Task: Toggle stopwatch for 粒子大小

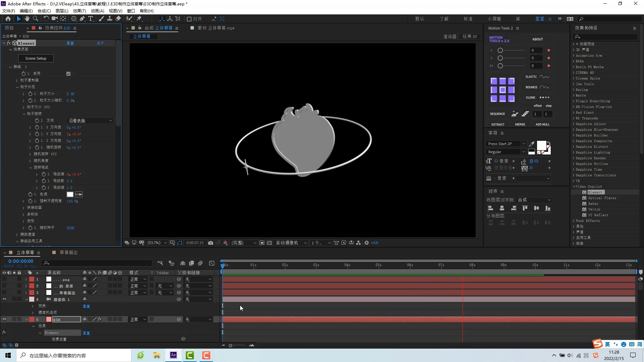Action: [x=30, y=94]
